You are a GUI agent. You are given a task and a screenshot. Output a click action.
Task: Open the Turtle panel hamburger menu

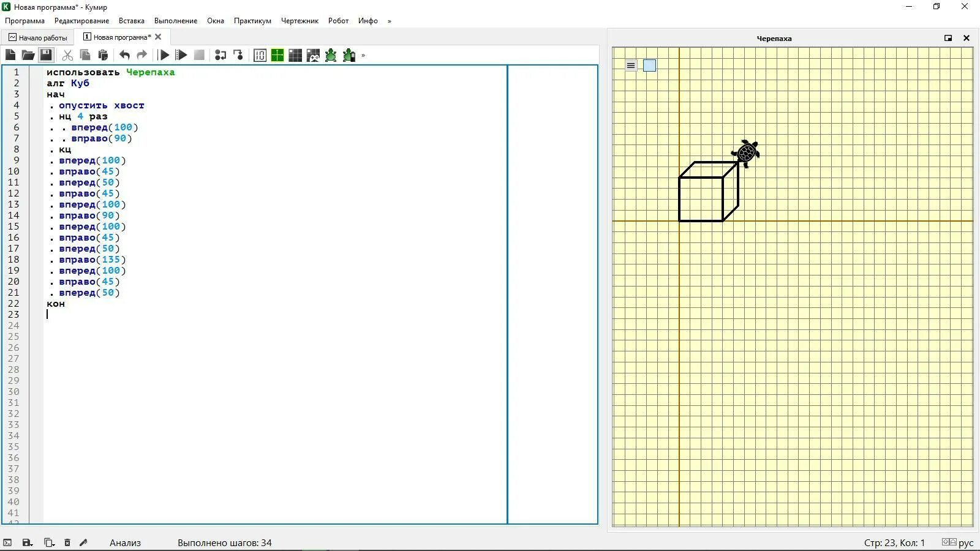pos(631,66)
